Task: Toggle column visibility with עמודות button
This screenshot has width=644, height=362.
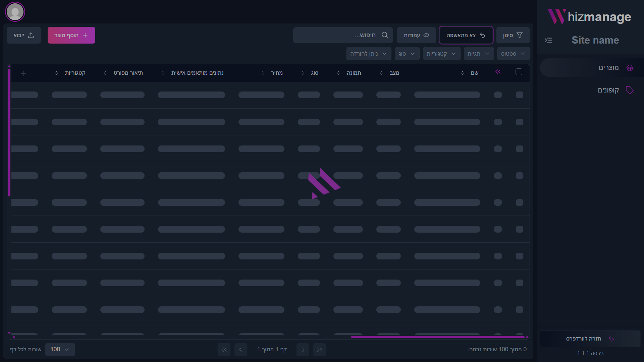Action: tap(416, 35)
